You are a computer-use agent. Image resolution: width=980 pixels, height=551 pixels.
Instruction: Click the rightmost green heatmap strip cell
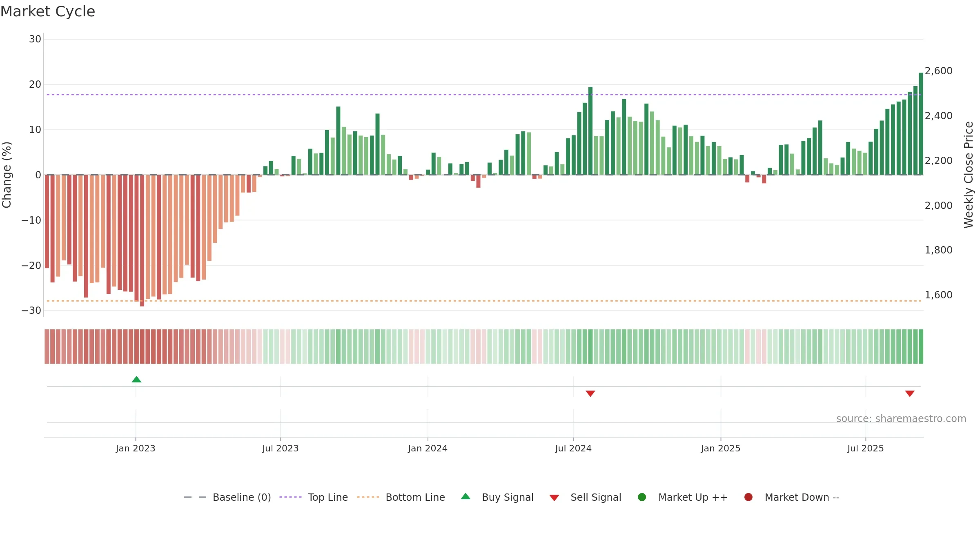click(x=921, y=347)
